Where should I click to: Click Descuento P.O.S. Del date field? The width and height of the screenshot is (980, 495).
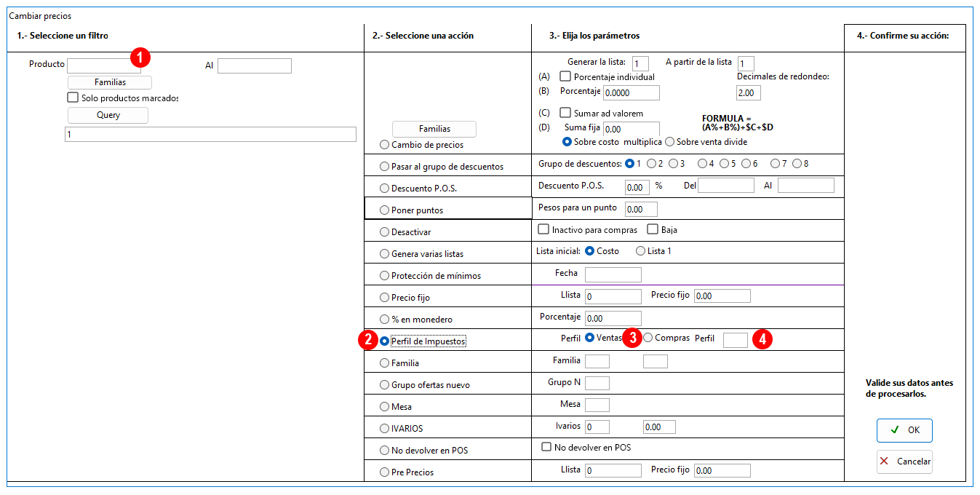(726, 186)
